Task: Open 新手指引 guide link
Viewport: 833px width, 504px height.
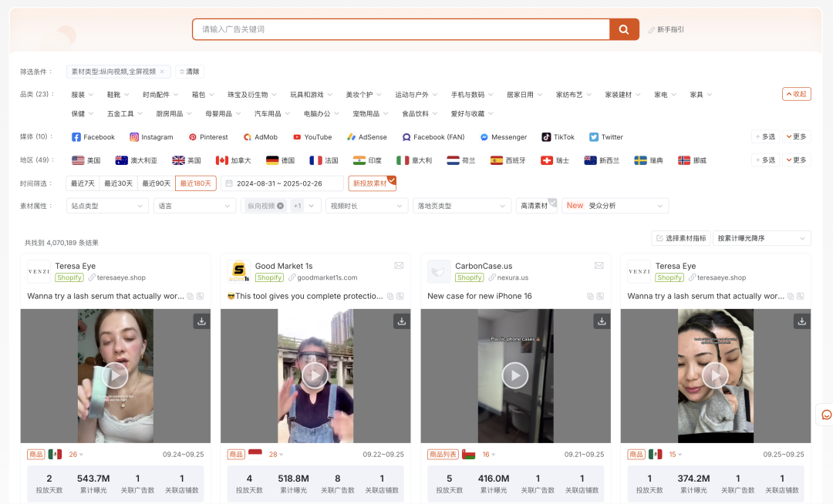Action: pyautogui.click(x=666, y=30)
